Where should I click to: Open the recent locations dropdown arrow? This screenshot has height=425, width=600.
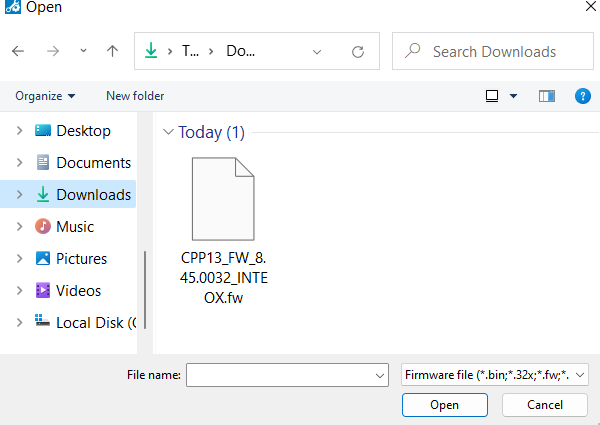(x=82, y=51)
